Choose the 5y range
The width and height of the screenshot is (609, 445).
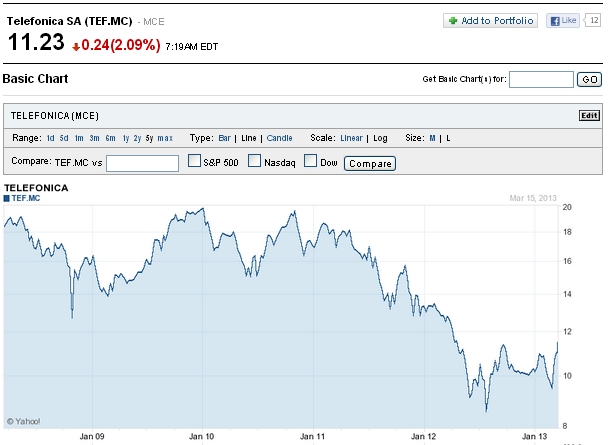[x=150, y=138]
